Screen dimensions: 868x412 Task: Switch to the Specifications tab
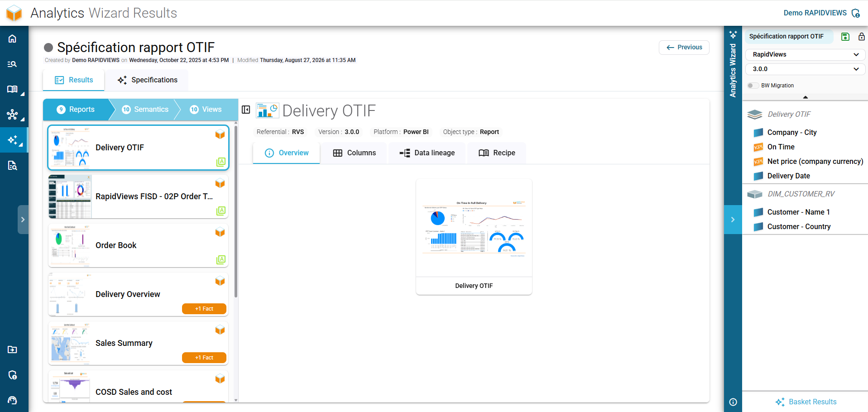(147, 80)
